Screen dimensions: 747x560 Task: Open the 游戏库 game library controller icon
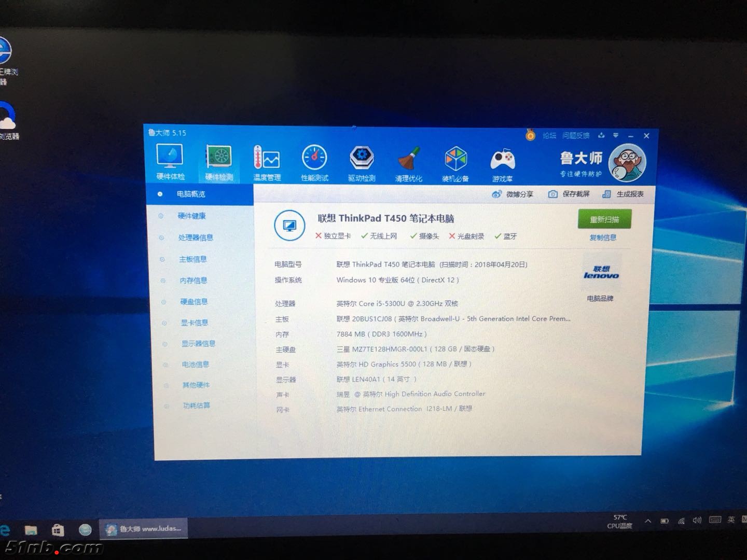pos(502,164)
